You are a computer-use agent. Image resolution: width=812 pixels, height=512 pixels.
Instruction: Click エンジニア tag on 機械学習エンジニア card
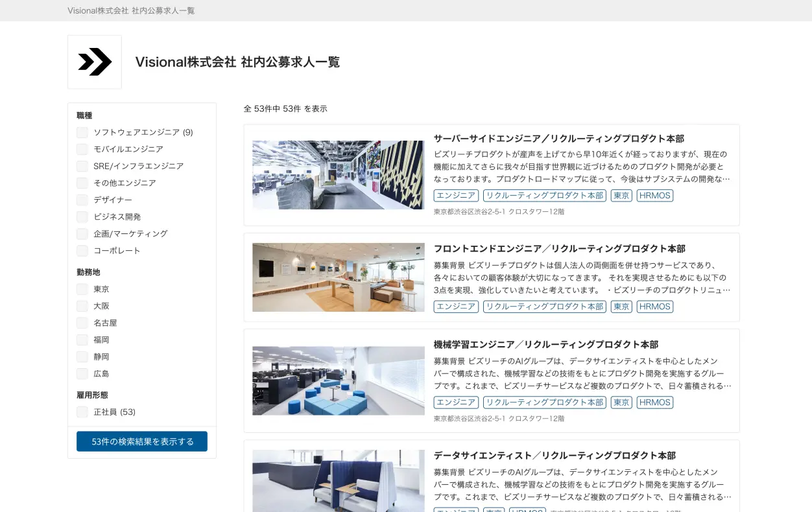[456, 402]
